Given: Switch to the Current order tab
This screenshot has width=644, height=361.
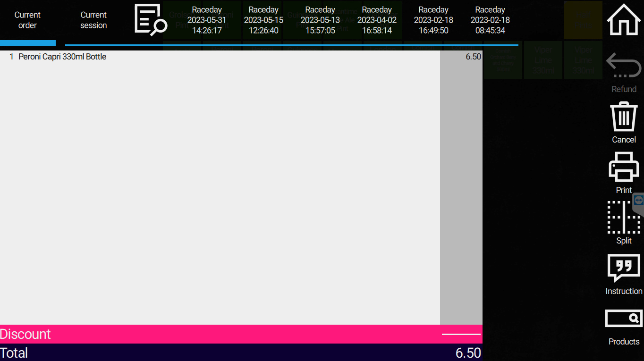Looking at the screenshot, I should 27,20.
